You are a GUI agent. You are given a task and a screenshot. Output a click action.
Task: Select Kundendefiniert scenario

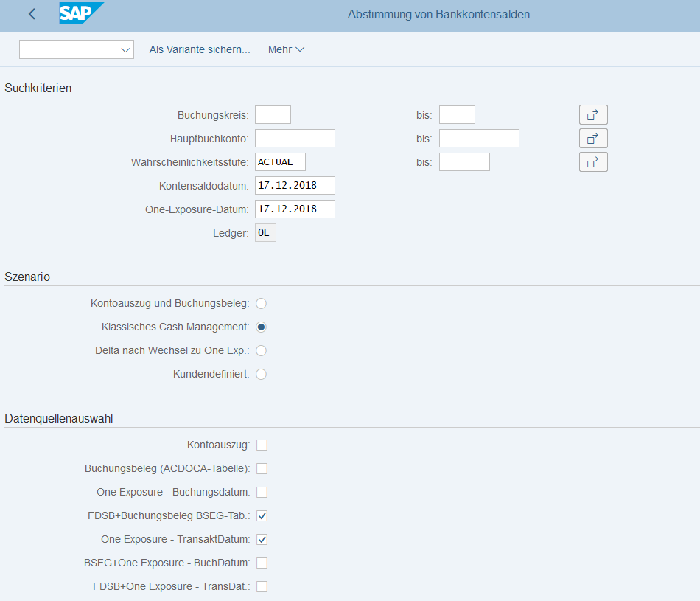click(x=261, y=374)
